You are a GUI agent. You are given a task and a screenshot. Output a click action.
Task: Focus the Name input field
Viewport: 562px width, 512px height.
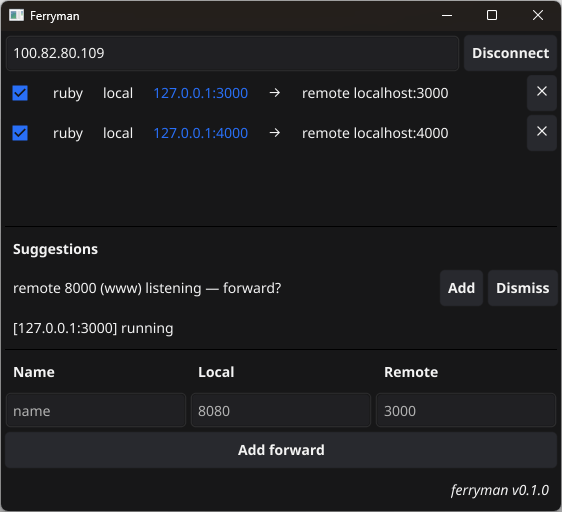click(96, 410)
